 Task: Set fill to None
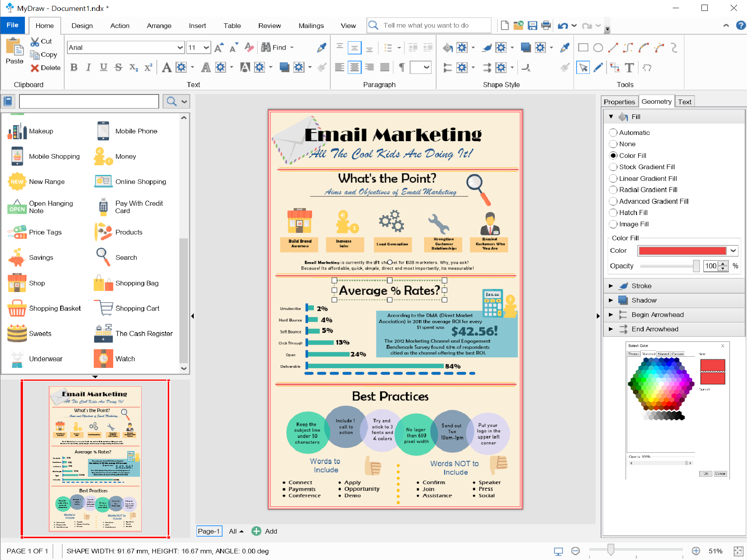point(613,144)
